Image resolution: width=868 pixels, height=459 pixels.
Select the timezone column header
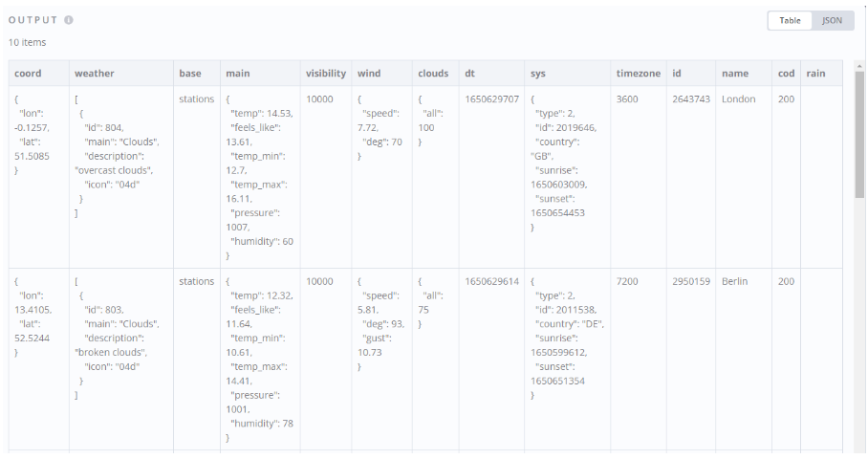tap(639, 73)
